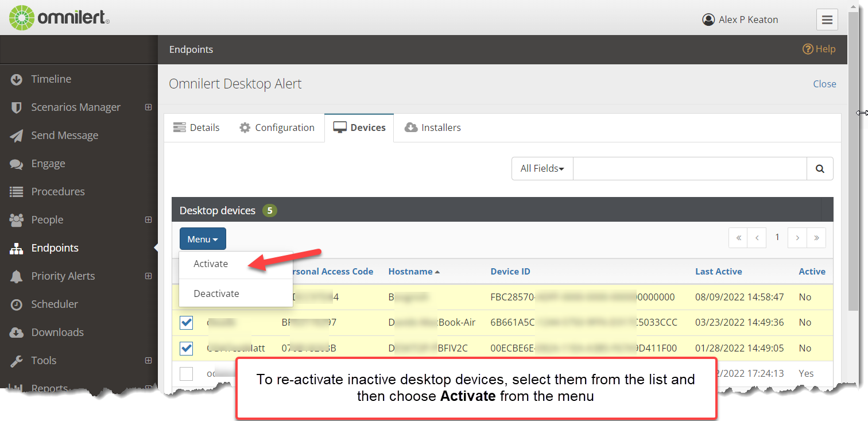The image size is (868, 421).
Task: Click the 08/09/2022 14:58:47 cell
Action: pos(739,298)
